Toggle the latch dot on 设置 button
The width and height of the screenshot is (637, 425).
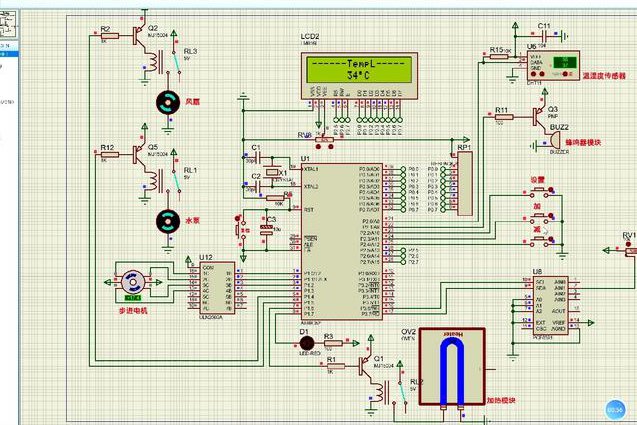[x=551, y=189]
